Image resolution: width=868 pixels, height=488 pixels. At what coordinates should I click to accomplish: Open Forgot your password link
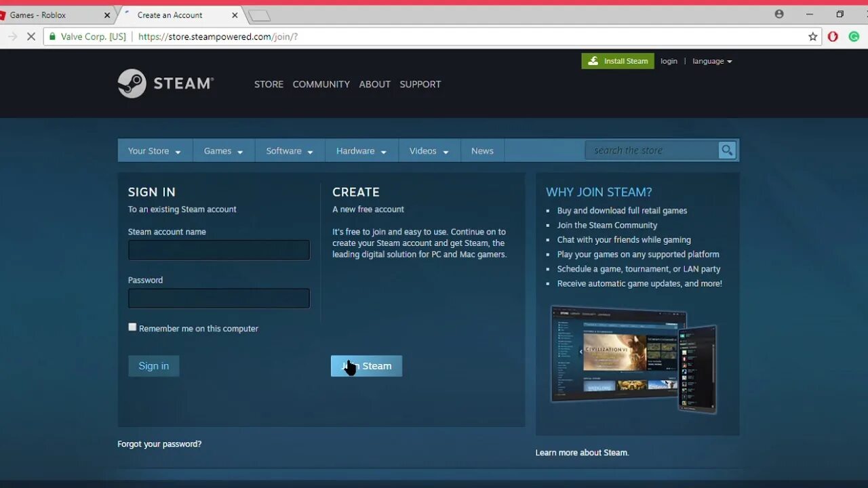point(159,444)
